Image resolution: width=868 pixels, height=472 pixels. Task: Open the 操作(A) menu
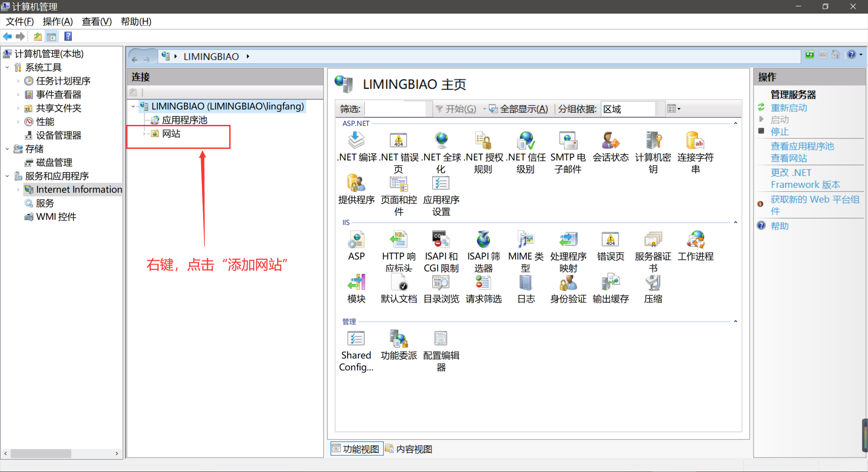(57, 22)
